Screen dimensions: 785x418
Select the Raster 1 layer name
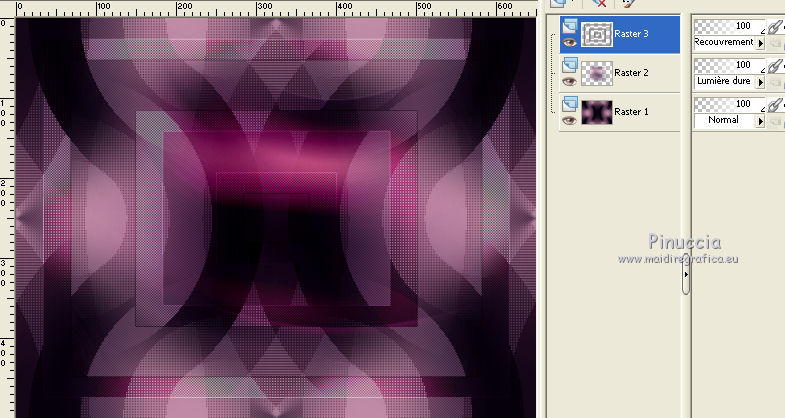pos(631,112)
